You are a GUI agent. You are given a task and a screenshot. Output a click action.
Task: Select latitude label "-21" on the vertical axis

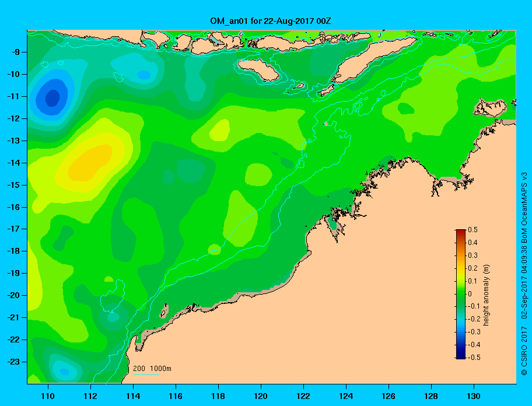pos(13,317)
